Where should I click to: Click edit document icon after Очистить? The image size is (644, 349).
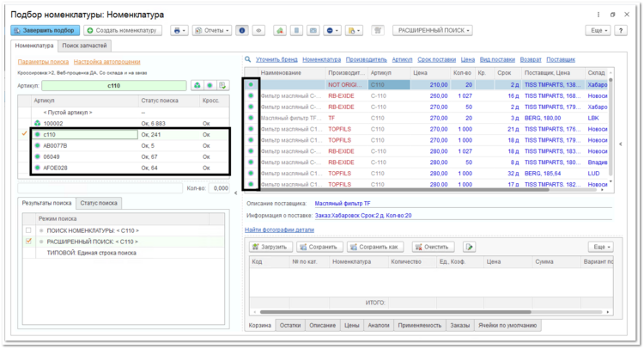[x=469, y=247]
